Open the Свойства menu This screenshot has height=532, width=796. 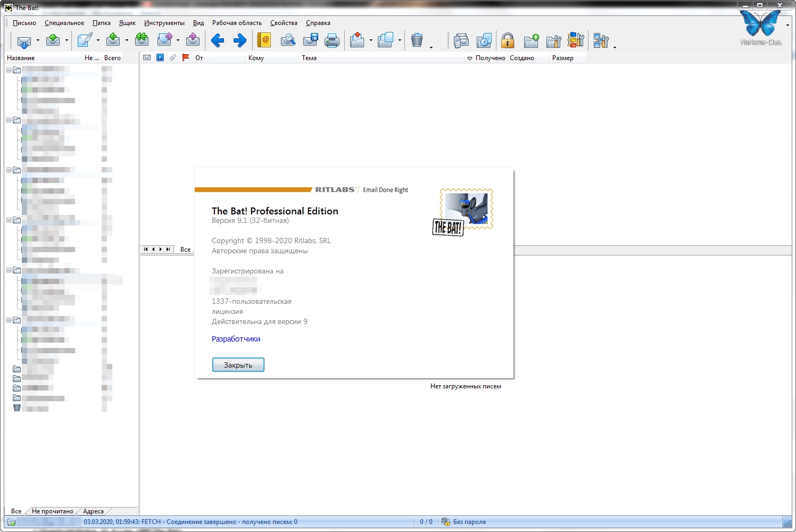pos(284,23)
